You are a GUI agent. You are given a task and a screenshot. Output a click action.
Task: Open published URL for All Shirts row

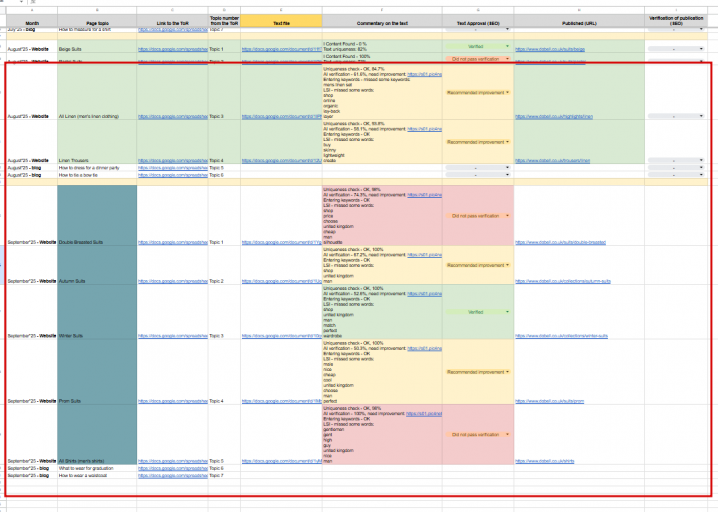[544, 461]
